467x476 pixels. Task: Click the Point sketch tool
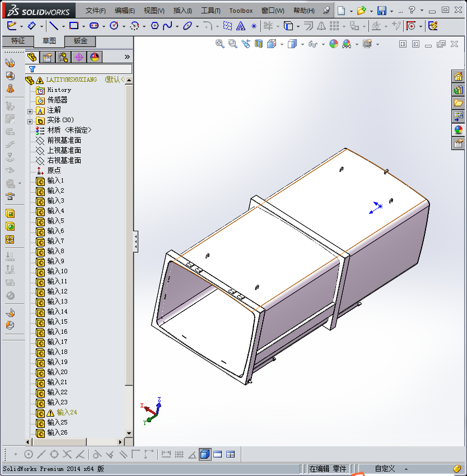pyautogui.click(x=254, y=26)
